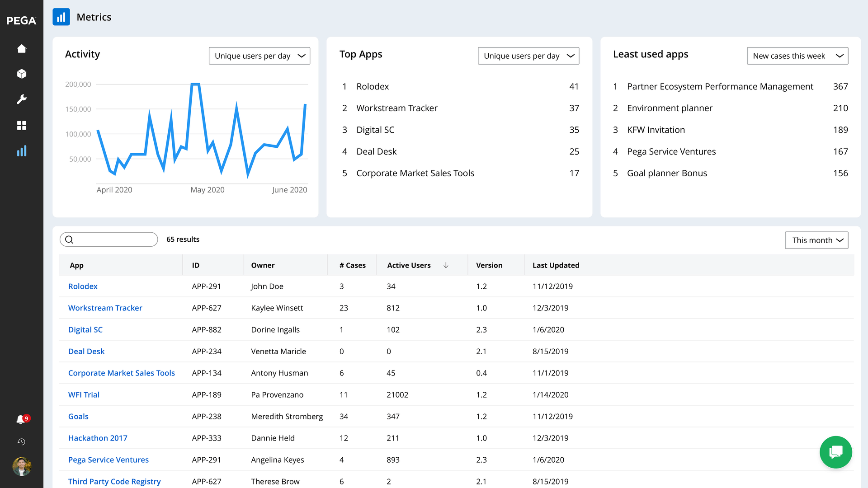Click the recent history clock icon
Screen dimensions: 868x488
[x=22, y=442]
